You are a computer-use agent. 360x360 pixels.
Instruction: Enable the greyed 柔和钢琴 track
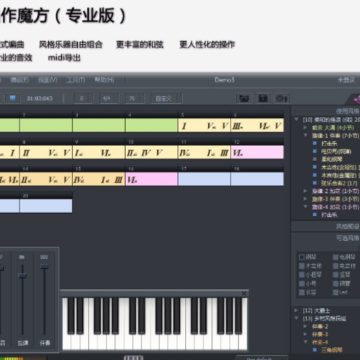tap(315, 159)
